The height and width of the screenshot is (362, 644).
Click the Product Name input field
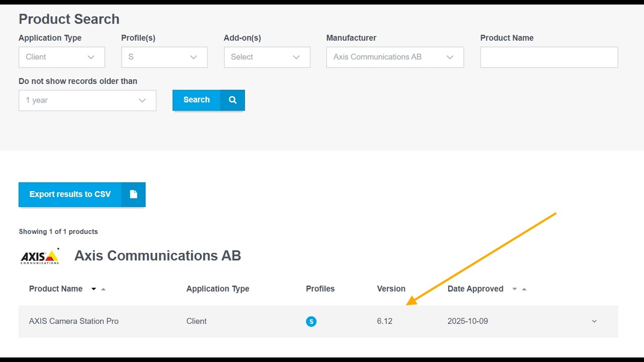click(x=549, y=57)
